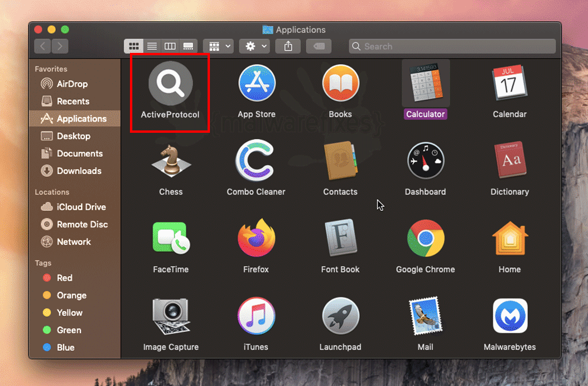Open Recents in the sidebar
The image size is (588, 386).
(75, 101)
